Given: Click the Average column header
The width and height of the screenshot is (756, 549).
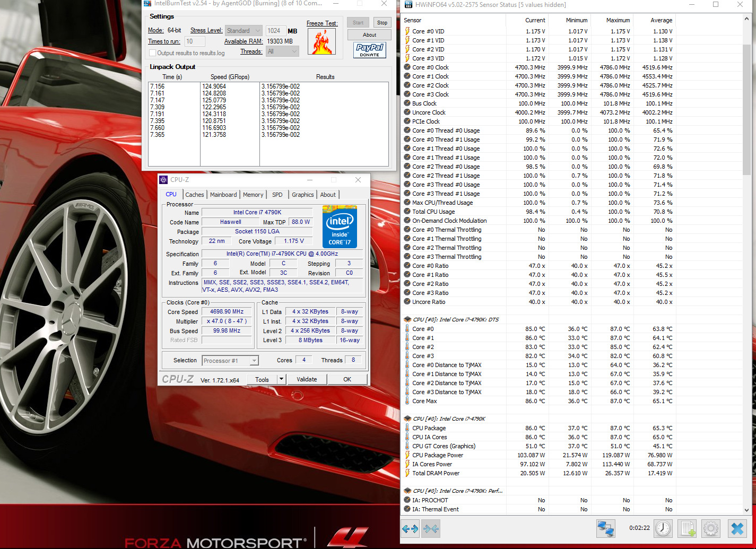Looking at the screenshot, I should tap(654, 20).
